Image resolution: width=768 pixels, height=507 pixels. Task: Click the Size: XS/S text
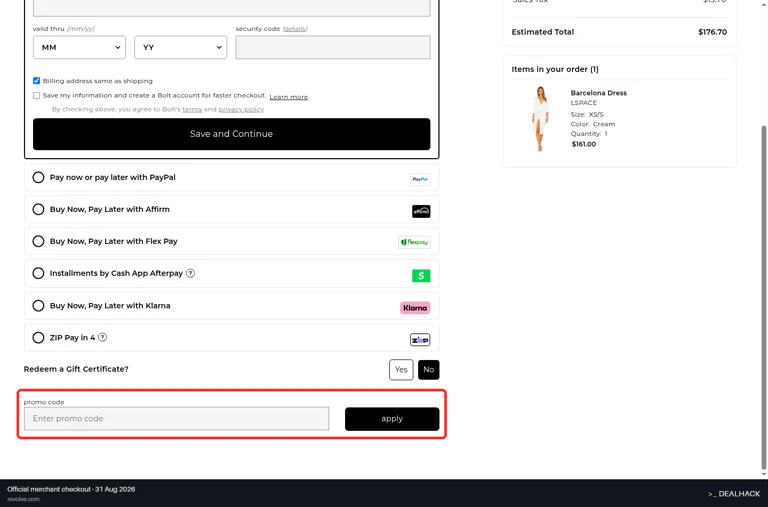click(x=587, y=115)
